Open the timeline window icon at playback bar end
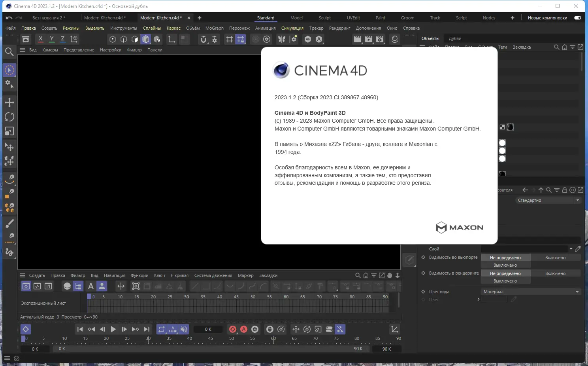Screen dimensions: 588x366 click(394, 329)
